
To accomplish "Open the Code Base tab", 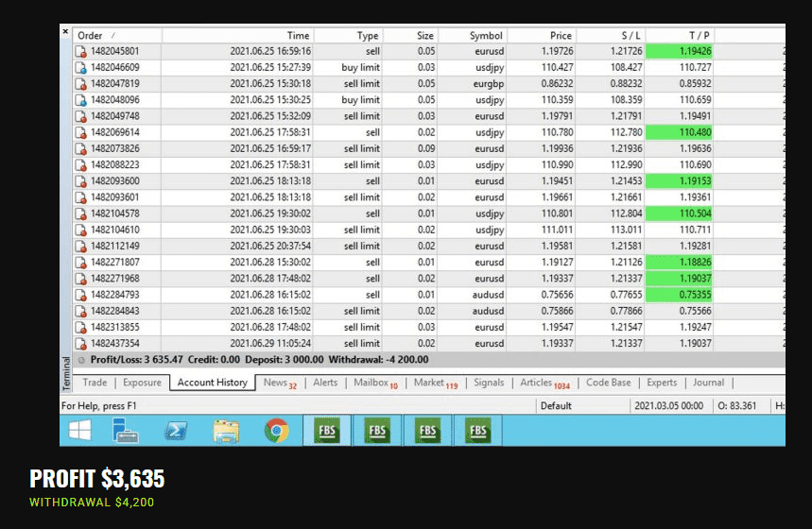I will pyautogui.click(x=609, y=383).
